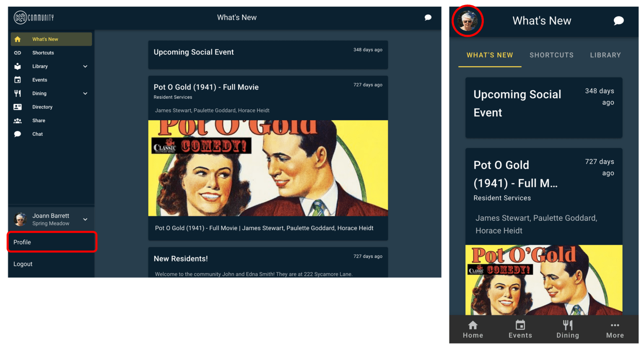
Task: Tap Dining in the bottom navigation bar
Action: (568, 329)
